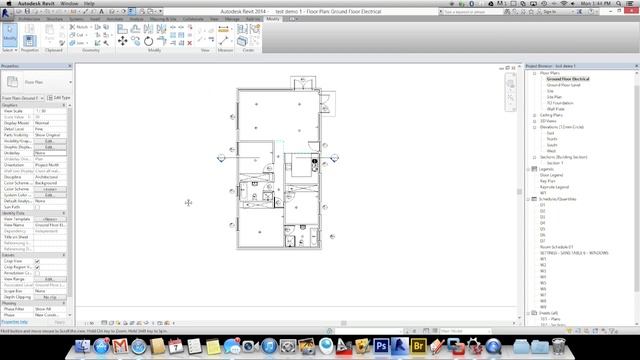The height and width of the screenshot is (360, 640).
Task: Click the left section marker head on the floor plan
Action: point(221,158)
